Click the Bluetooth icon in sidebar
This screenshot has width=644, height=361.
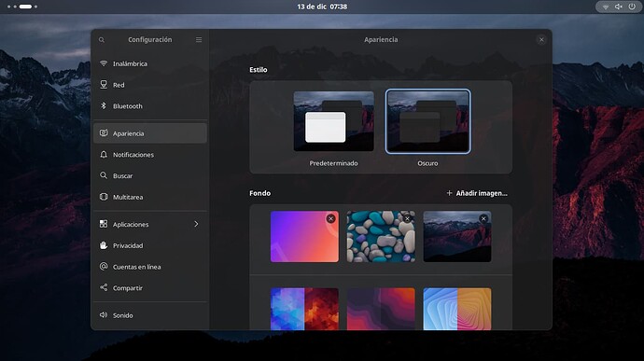(x=104, y=106)
